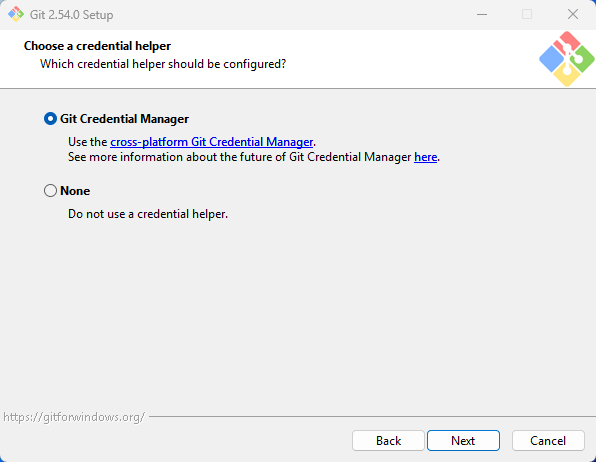The image size is (596, 462).
Task: Click the Git icon in the title bar
Action: click(x=16, y=14)
